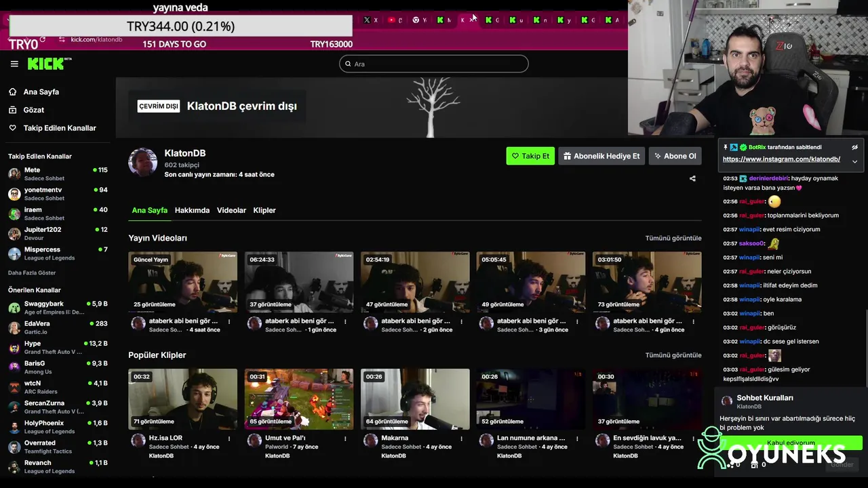Click the YouTube browser tab icon

(392, 20)
